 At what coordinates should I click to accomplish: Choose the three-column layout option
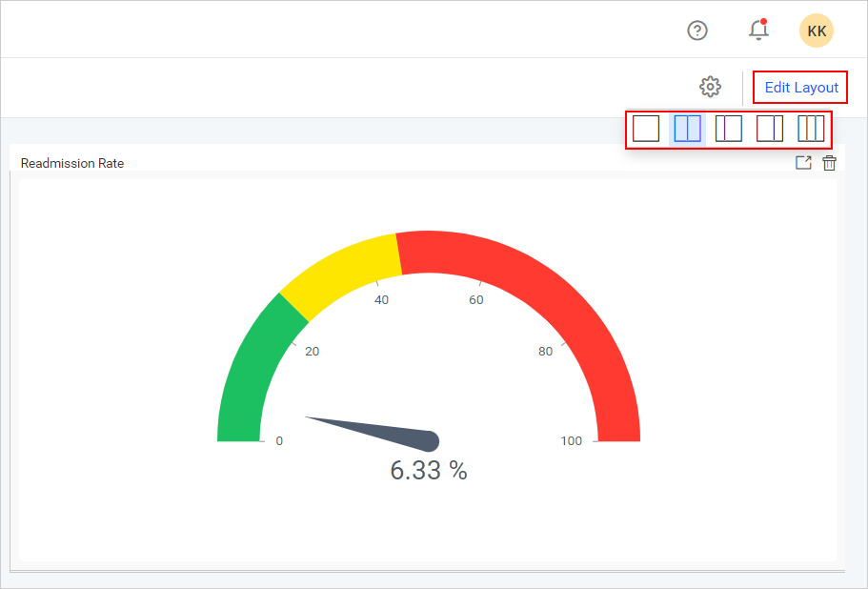[811, 129]
